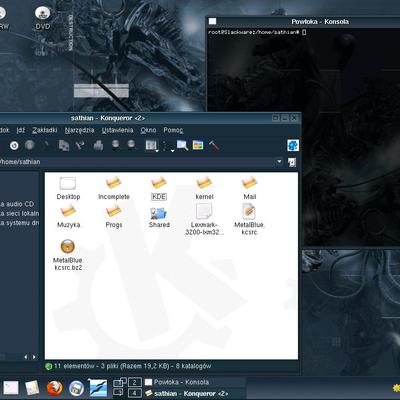The image size is (400, 400).
Task: Switch to virtual desktop 1 in pager
Action: click(119, 382)
